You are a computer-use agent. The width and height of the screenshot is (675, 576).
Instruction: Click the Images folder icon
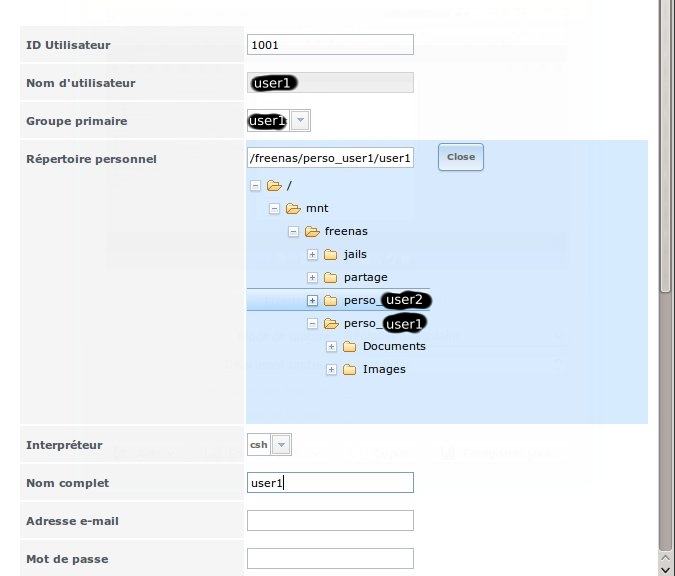point(350,370)
